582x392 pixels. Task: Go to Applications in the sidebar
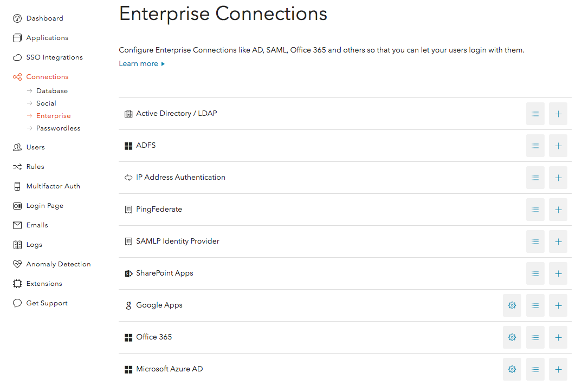coord(47,38)
